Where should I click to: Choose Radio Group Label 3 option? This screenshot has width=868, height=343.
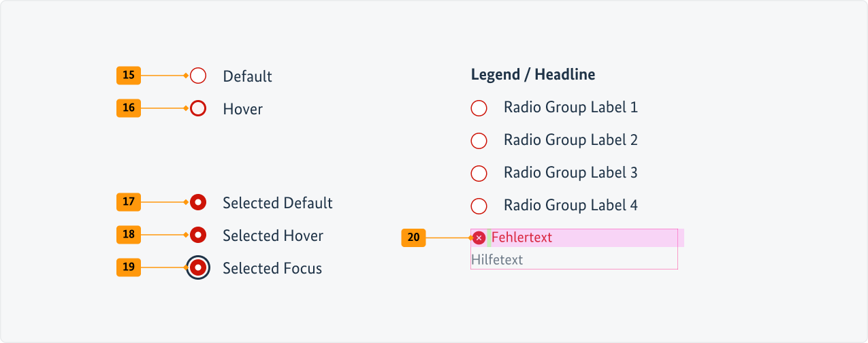pyautogui.click(x=479, y=173)
